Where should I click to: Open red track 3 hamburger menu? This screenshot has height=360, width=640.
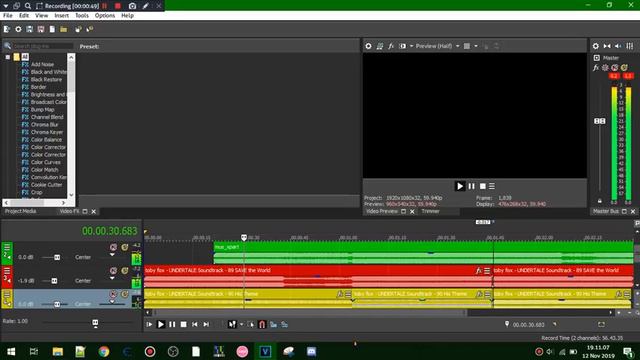coord(7,271)
